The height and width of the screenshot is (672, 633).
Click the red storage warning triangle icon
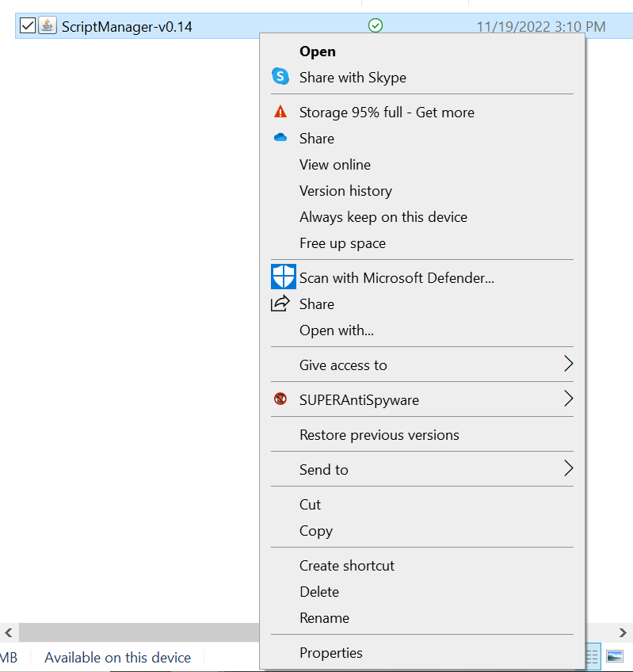(x=280, y=113)
